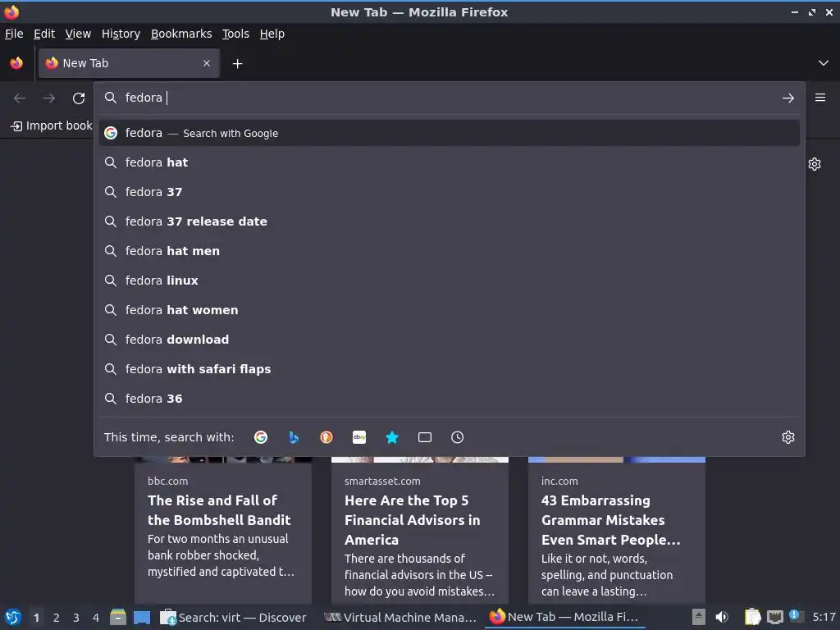Open volume control in system tray
840x630 pixels.
(722, 617)
